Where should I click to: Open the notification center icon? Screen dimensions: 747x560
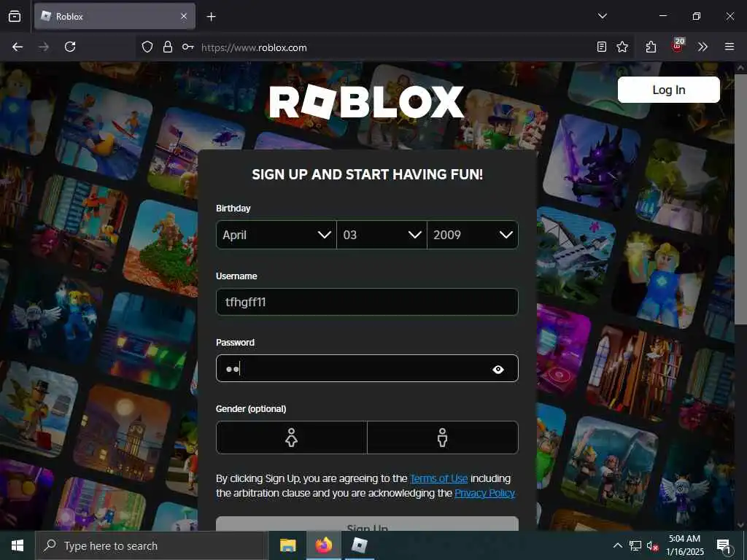pyautogui.click(x=724, y=545)
